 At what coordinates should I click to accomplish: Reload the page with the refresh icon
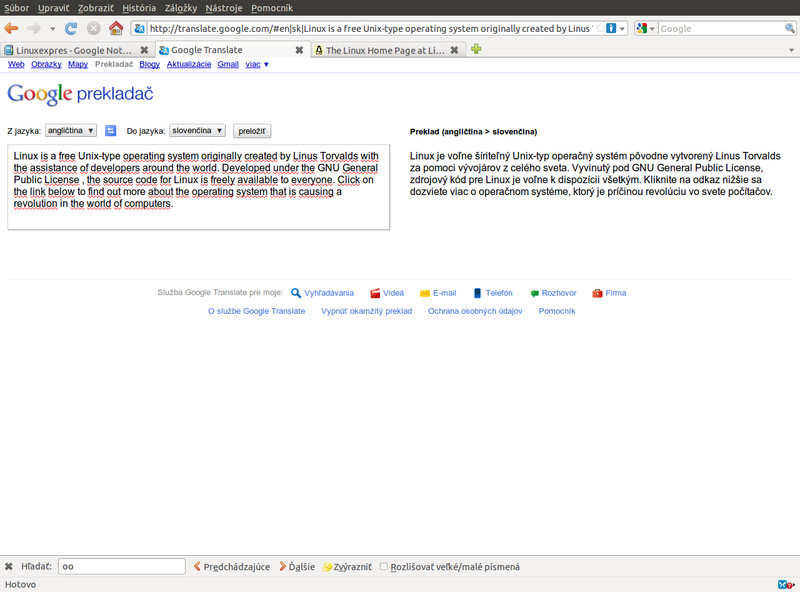71,29
